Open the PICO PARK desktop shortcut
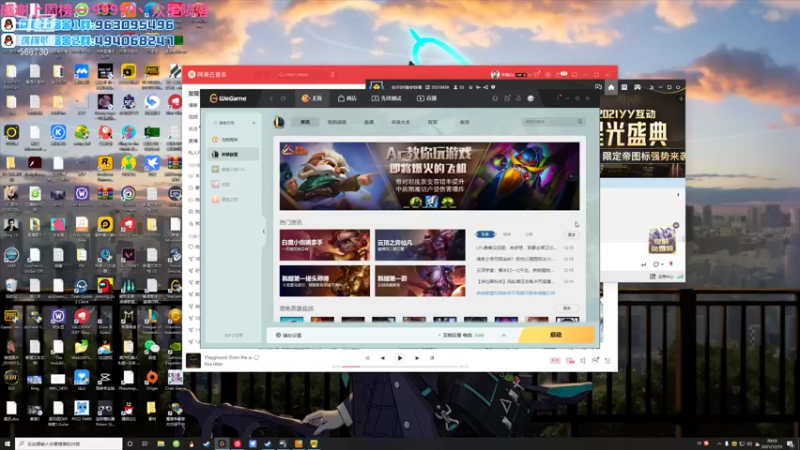 click(81, 412)
